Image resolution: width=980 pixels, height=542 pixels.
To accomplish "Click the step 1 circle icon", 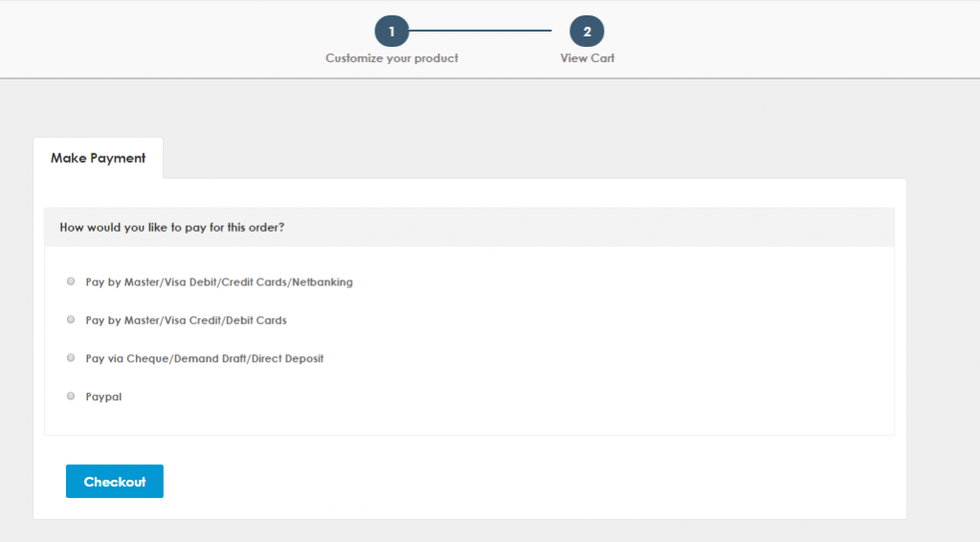I will tap(391, 32).
